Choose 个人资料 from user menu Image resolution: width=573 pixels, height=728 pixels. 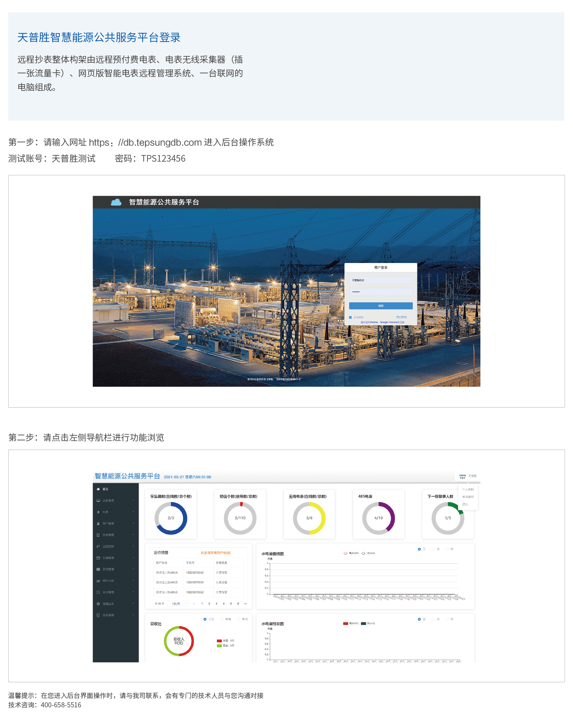(x=468, y=489)
